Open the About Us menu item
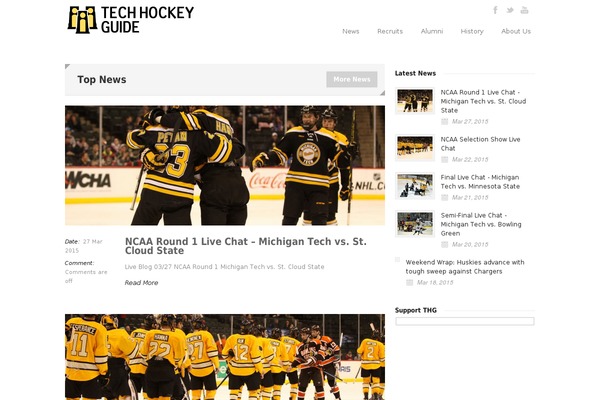The height and width of the screenshot is (400, 600). tap(516, 31)
